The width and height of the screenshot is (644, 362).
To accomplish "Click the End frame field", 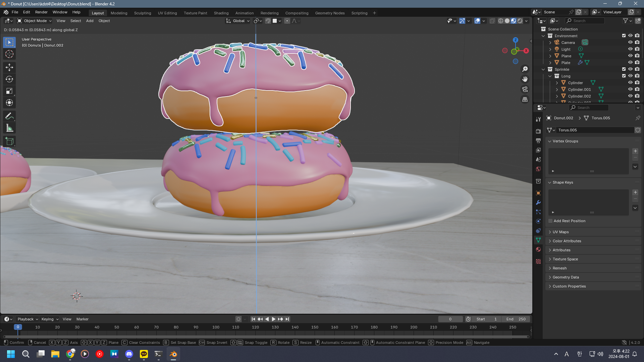I will 516,319.
